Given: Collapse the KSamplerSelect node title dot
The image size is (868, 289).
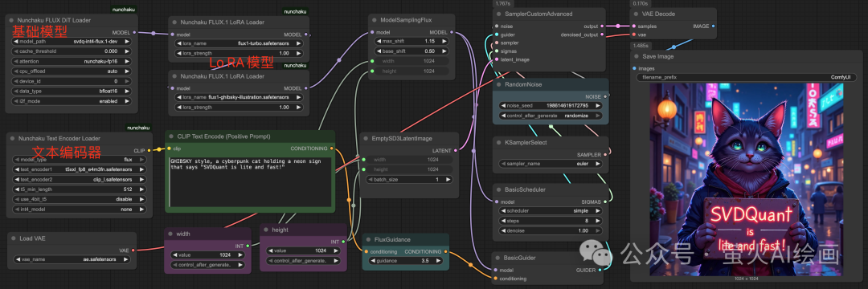Looking at the screenshot, I should click(499, 143).
